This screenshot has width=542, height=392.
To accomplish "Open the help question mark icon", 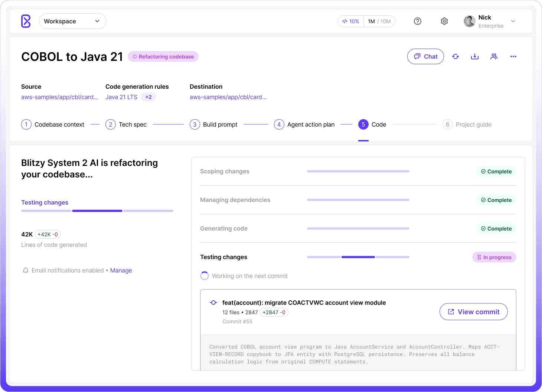I will click(x=418, y=21).
